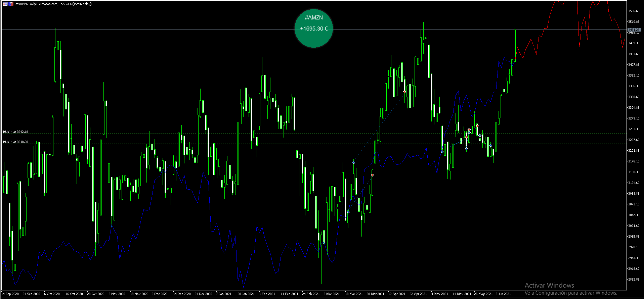
Task: Click the 3356.35 price scale label
Action: [x=634, y=86]
